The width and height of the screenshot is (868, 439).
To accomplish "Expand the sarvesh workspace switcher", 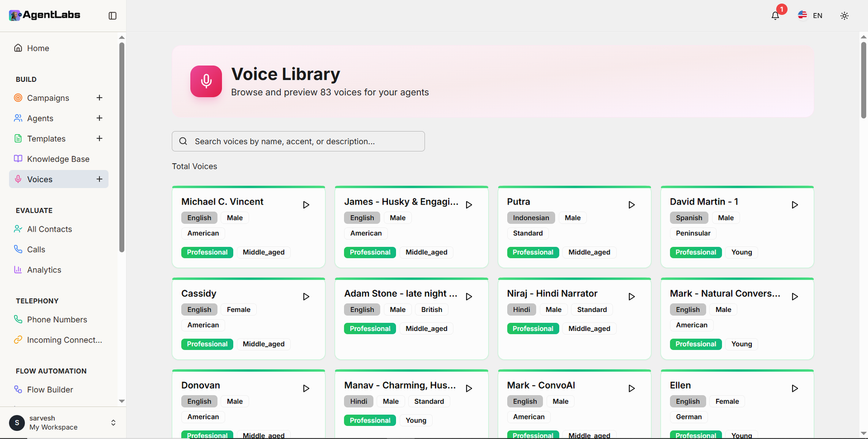I will click(113, 423).
